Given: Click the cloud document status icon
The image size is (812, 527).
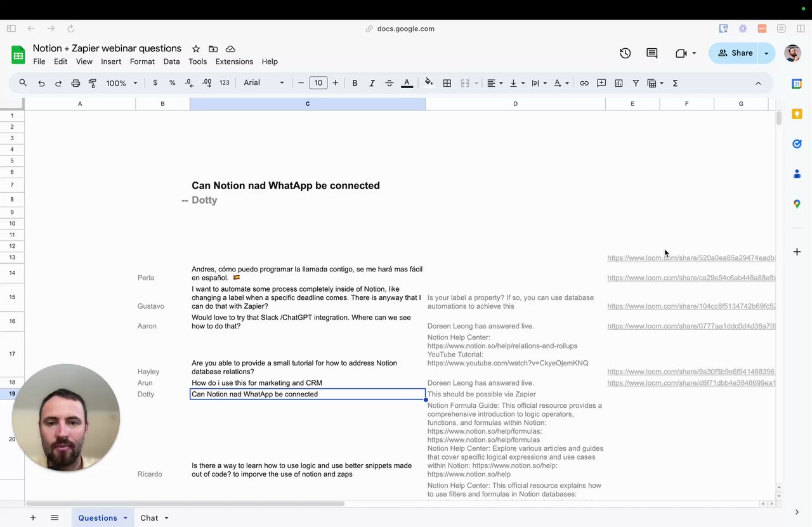Looking at the screenshot, I should click(x=230, y=49).
